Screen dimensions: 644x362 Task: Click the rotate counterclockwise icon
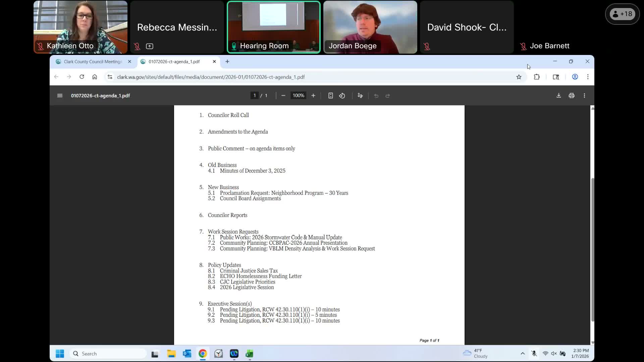tap(342, 96)
